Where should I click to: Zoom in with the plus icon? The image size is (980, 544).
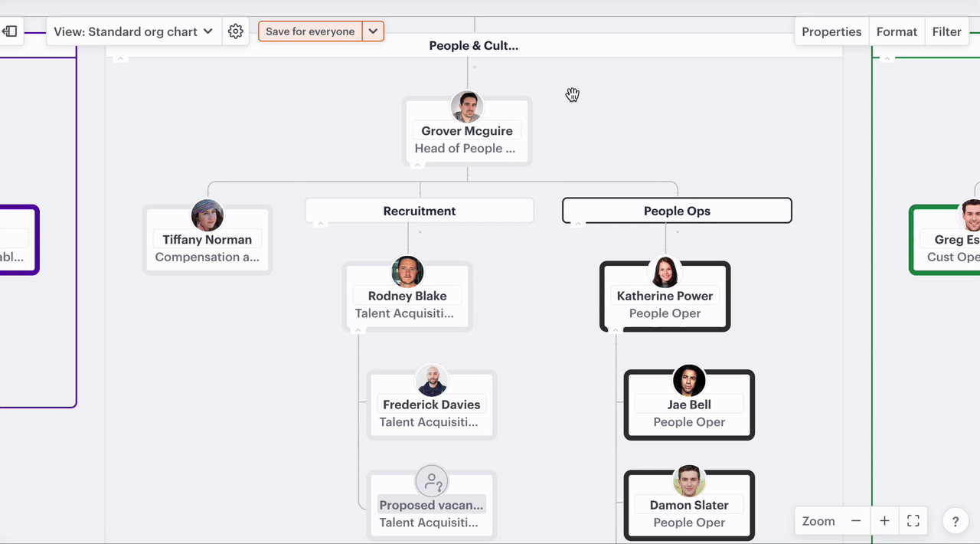click(884, 521)
